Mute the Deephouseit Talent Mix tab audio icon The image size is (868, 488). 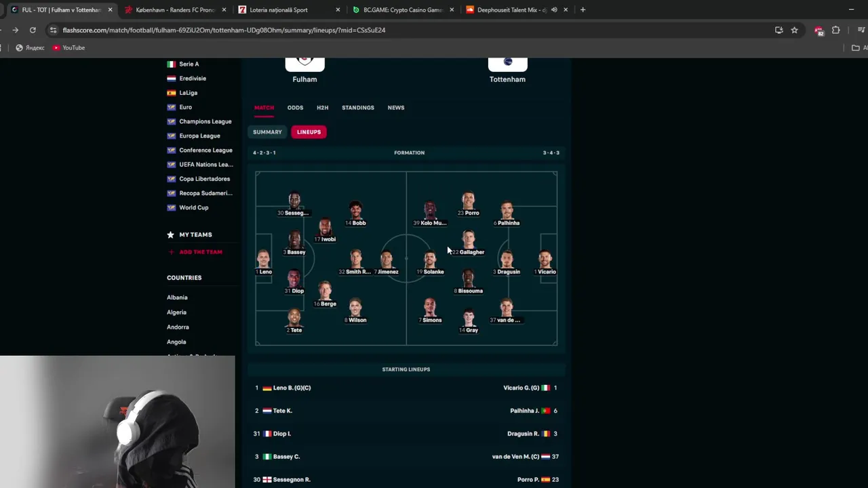[554, 10]
